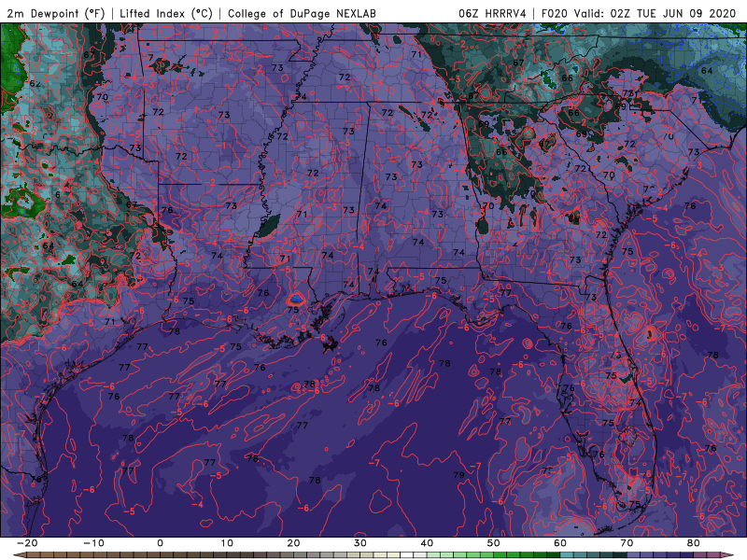Screen dimensions: 747x560
Task: Click the "10" color scale label
Action: point(227,543)
